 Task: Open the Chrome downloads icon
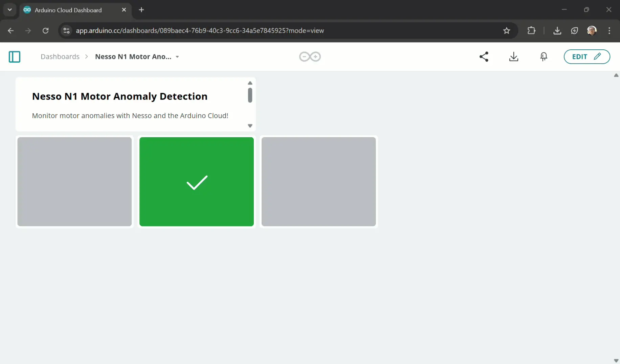(557, 31)
